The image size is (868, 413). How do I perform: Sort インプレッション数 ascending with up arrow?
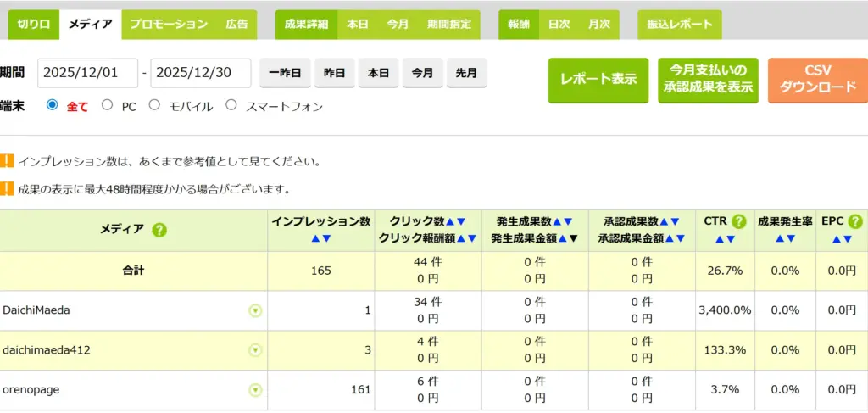pyautogui.click(x=315, y=239)
